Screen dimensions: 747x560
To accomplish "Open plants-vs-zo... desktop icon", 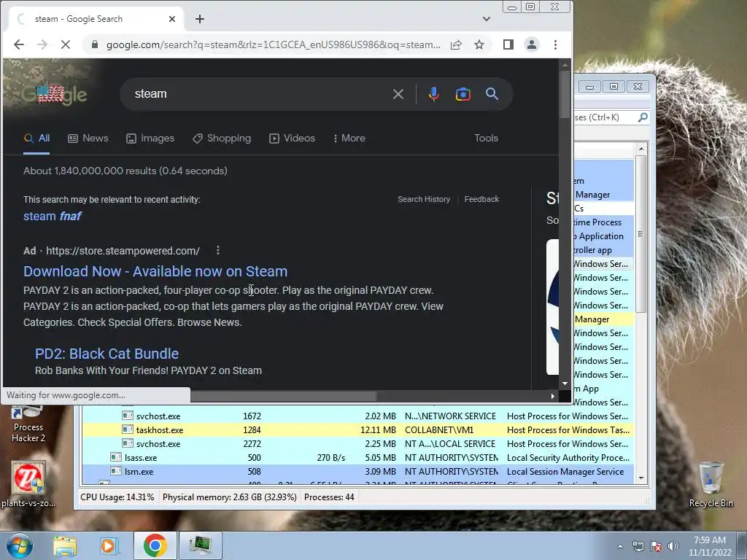I will coord(28,484).
